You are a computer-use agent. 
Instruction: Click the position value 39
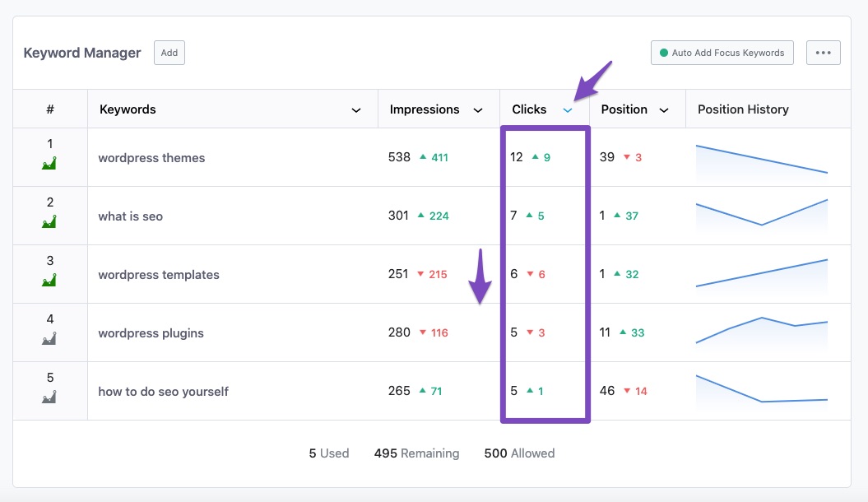coord(607,157)
